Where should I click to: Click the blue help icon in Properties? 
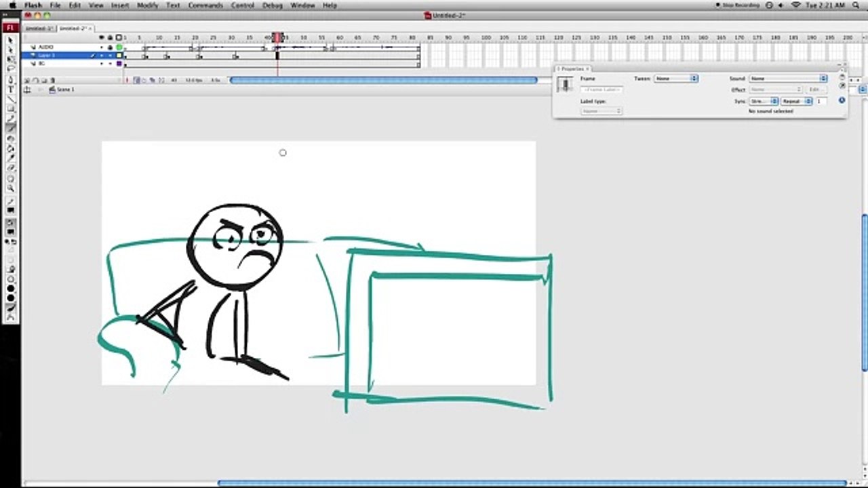tap(842, 100)
